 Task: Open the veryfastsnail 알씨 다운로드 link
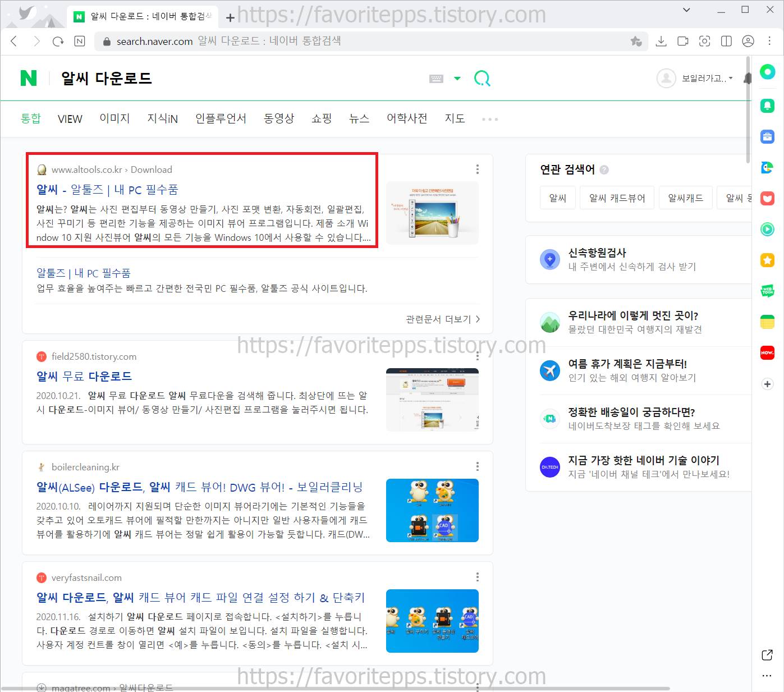pyautogui.click(x=201, y=597)
